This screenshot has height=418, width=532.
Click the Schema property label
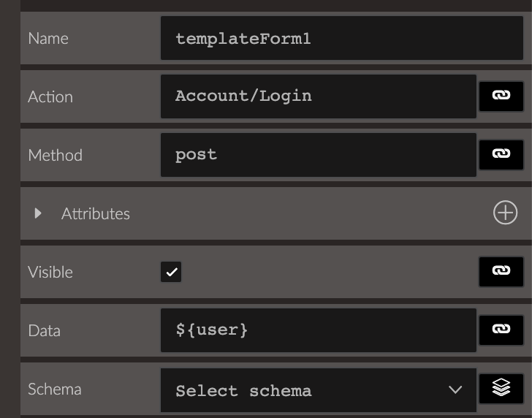pyautogui.click(x=55, y=389)
